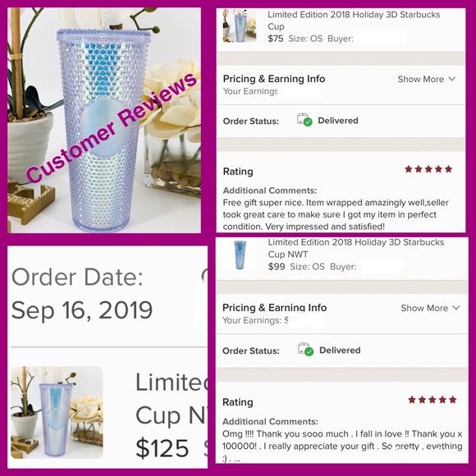Open the $99 Starbucks cup NWT thumbnail
The image size is (476, 476).
pos(240,254)
